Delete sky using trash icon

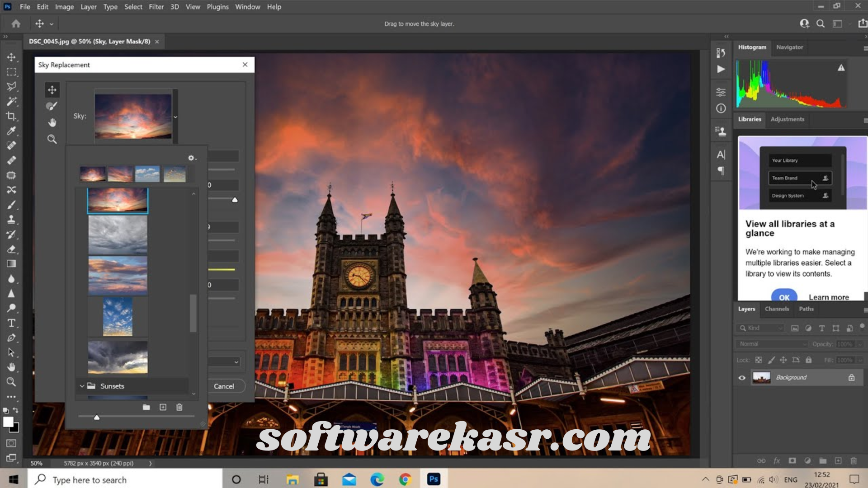pyautogui.click(x=179, y=407)
